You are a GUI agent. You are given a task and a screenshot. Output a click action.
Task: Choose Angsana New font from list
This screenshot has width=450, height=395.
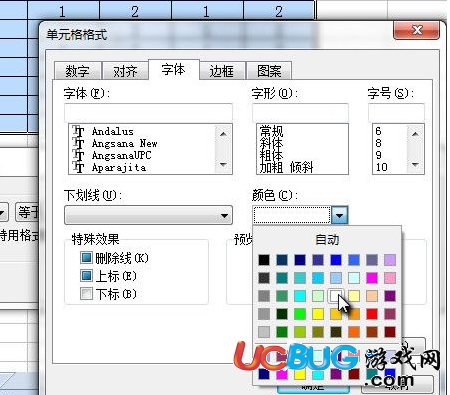(124, 143)
